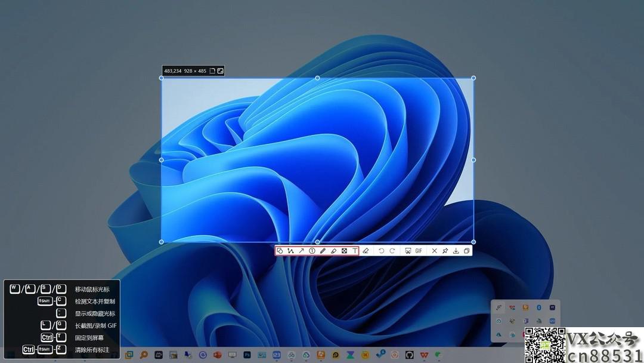Toggle the fullscreen selection icon beside dimensions
The image size is (644, 363).
[220, 71]
